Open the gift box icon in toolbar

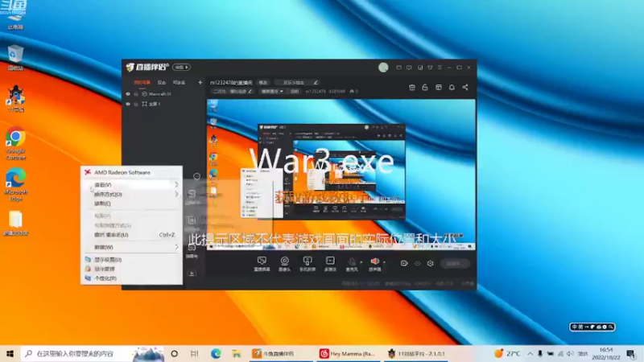[x=412, y=88]
